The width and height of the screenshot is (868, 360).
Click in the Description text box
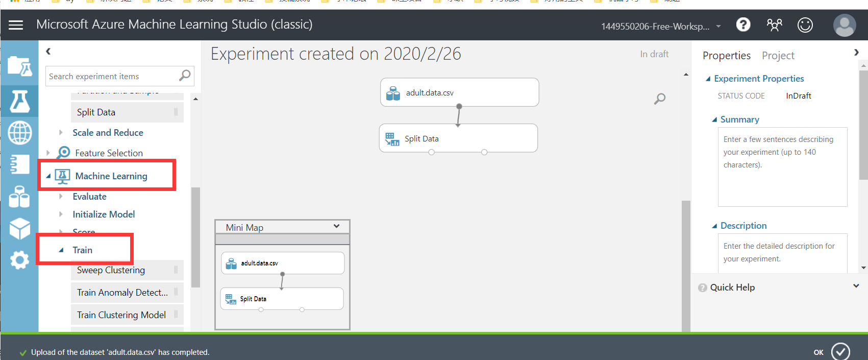tap(782, 253)
